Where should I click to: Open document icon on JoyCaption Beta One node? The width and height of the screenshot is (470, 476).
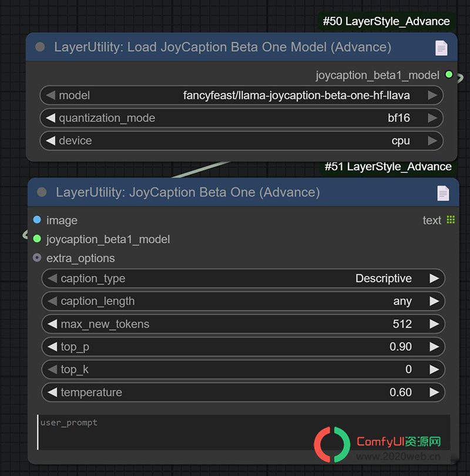443,193
